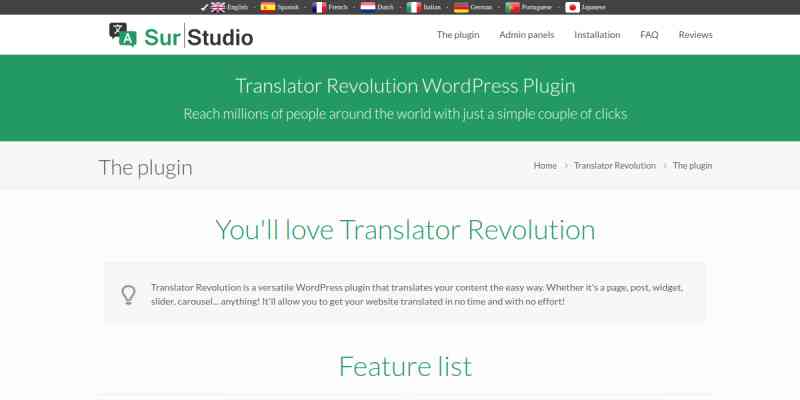Open Admin panels menu item

[x=527, y=35]
